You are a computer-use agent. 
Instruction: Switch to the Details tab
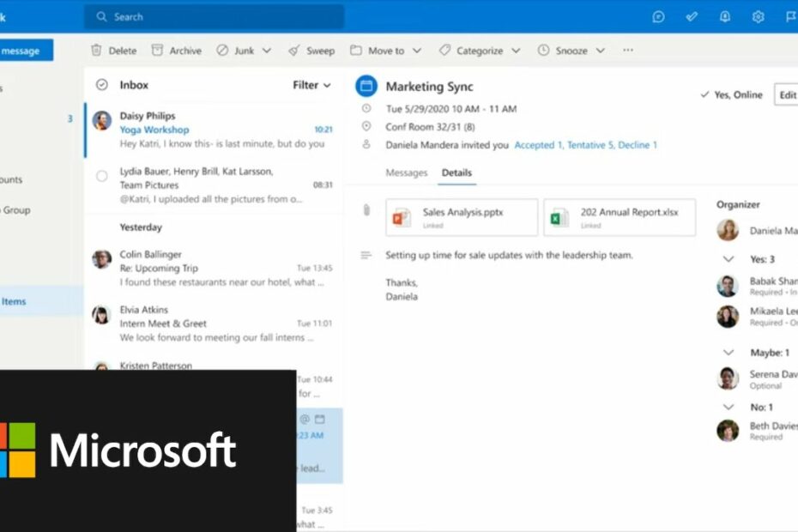pyautogui.click(x=456, y=172)
